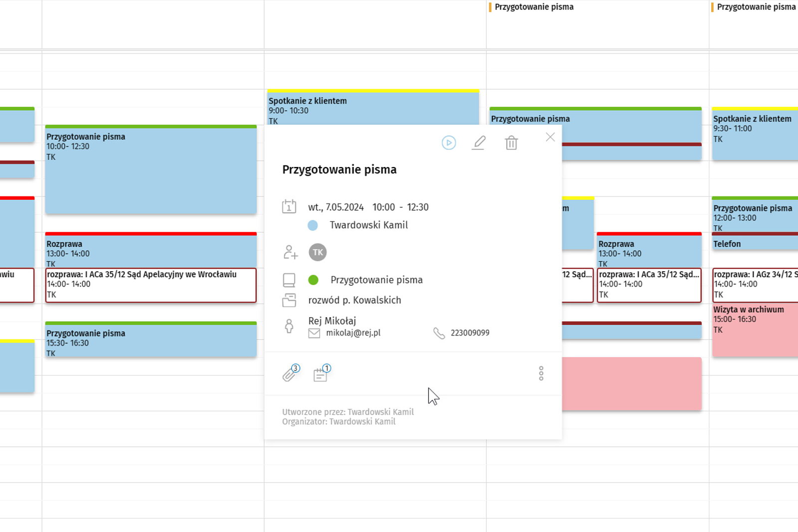798x532 pixels.
Task: Select the Rozprawa 13:00-14:00 event in the left column
Action: (x=151, y=250)
